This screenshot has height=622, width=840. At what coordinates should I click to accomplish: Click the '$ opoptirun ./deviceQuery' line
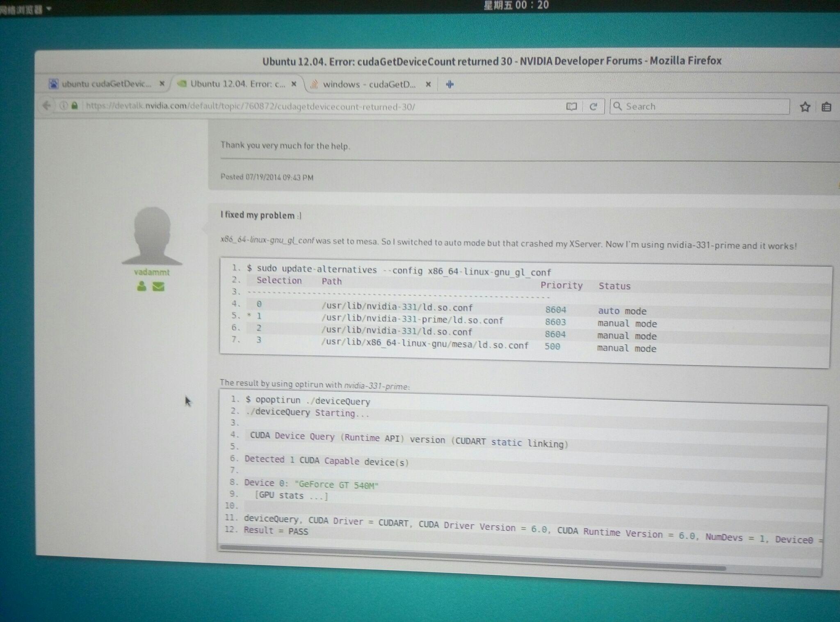pyautogui.click(x=308, y=400)
